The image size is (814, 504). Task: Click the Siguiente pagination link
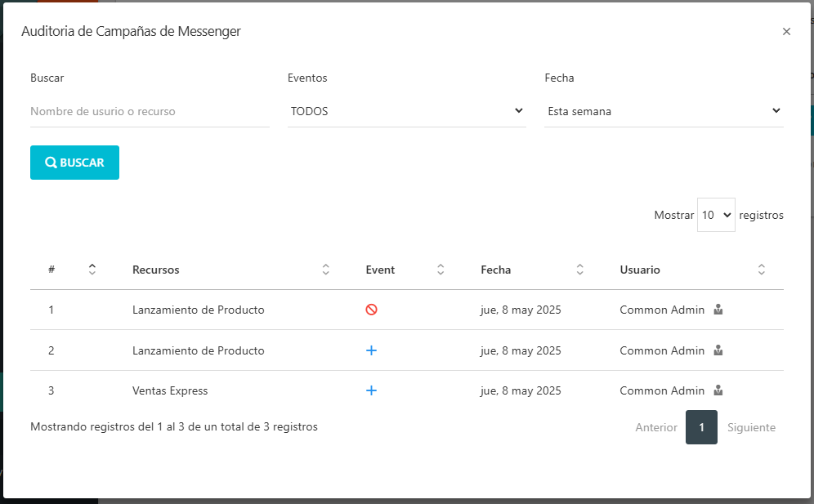click(x=751, y=427)
